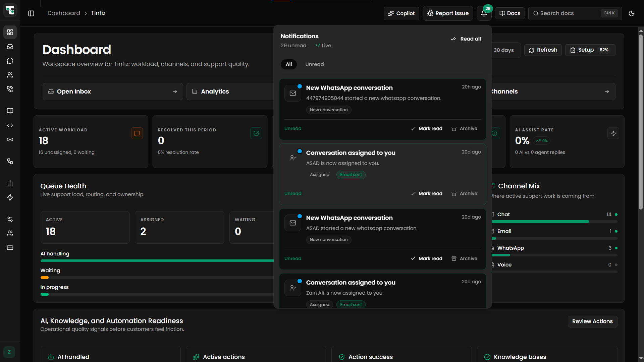Click the envelope icon on ASAD WhatsApp notification
This screenshot has width=644, height=362.
pyautogui.click(x=293, y=223)
